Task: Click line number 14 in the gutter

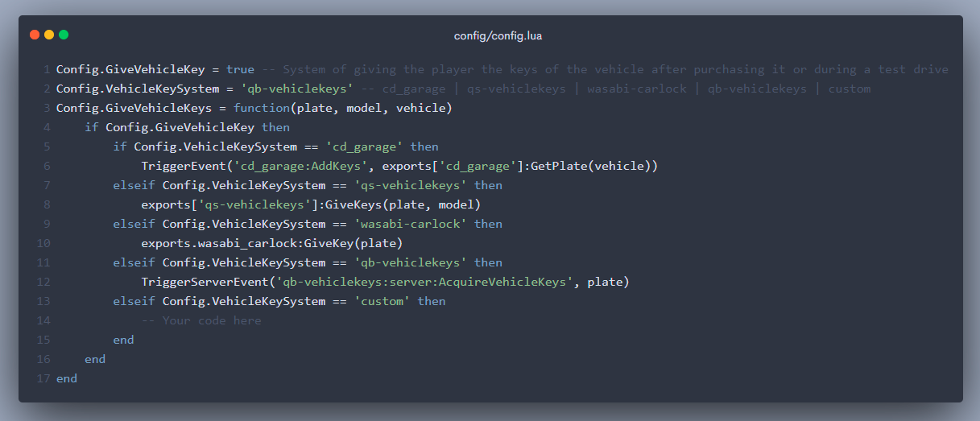Action: coord(43,320)
